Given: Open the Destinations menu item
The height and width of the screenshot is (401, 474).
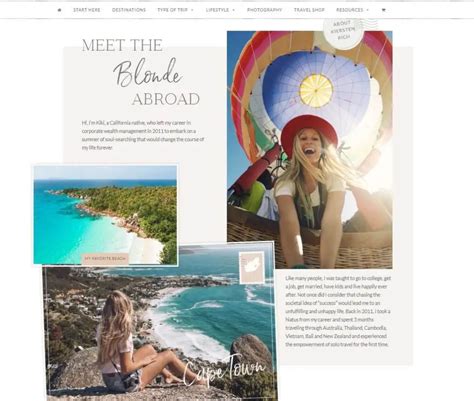Looking at the screenshot, I should pyautogui.click(x=129, y=10).
